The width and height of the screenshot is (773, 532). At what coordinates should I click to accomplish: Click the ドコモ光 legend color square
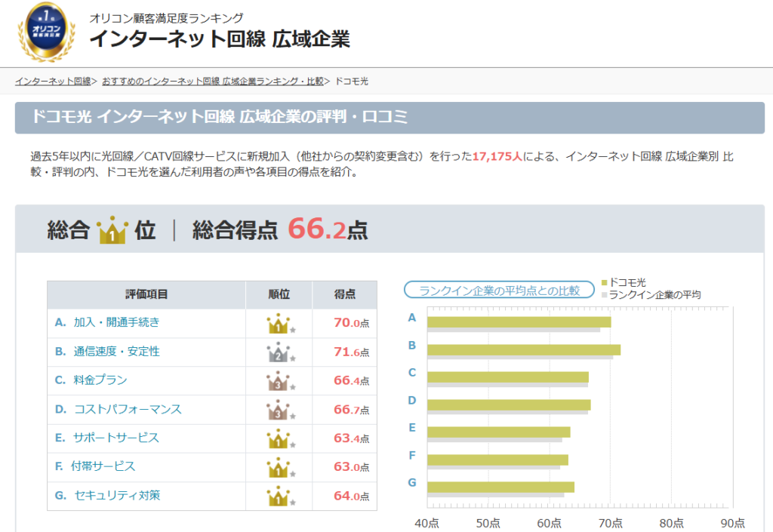click(605, 282)
